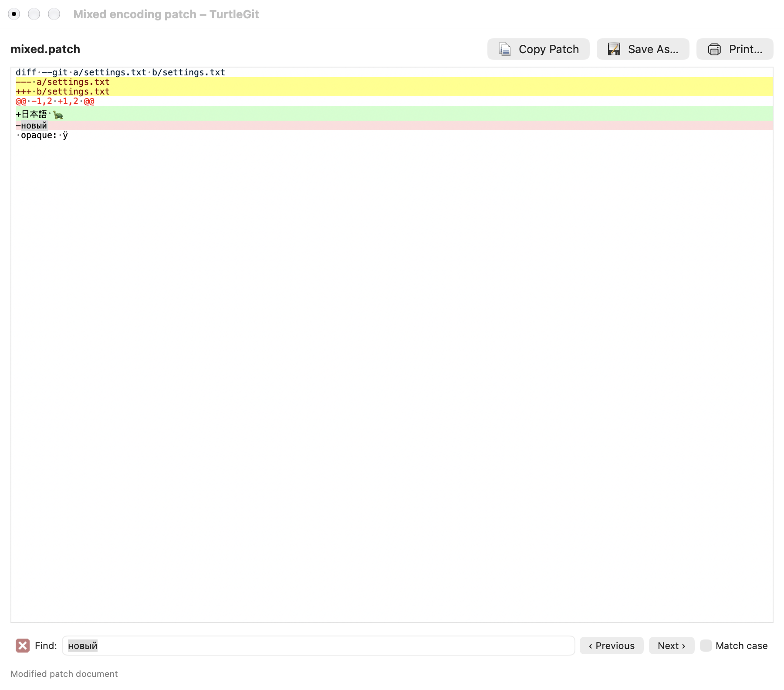
Task: Click the added line with 日本語
Action: (x=394, y=114)
